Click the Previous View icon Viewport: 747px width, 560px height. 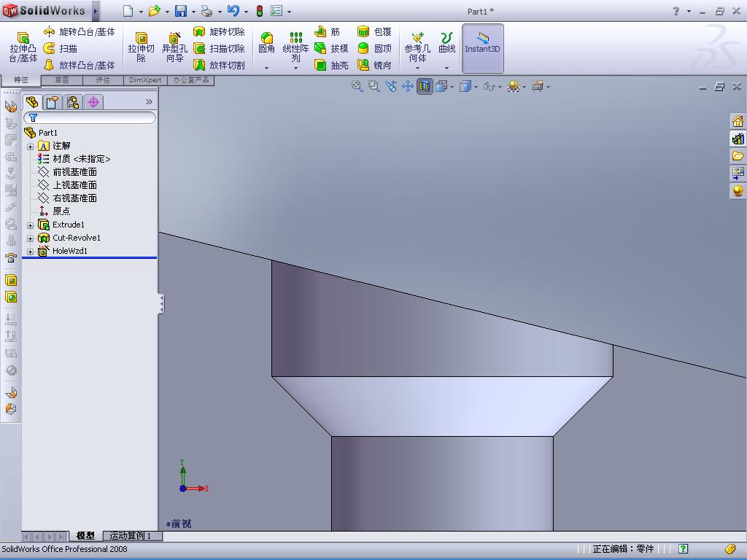coord(391,86)
